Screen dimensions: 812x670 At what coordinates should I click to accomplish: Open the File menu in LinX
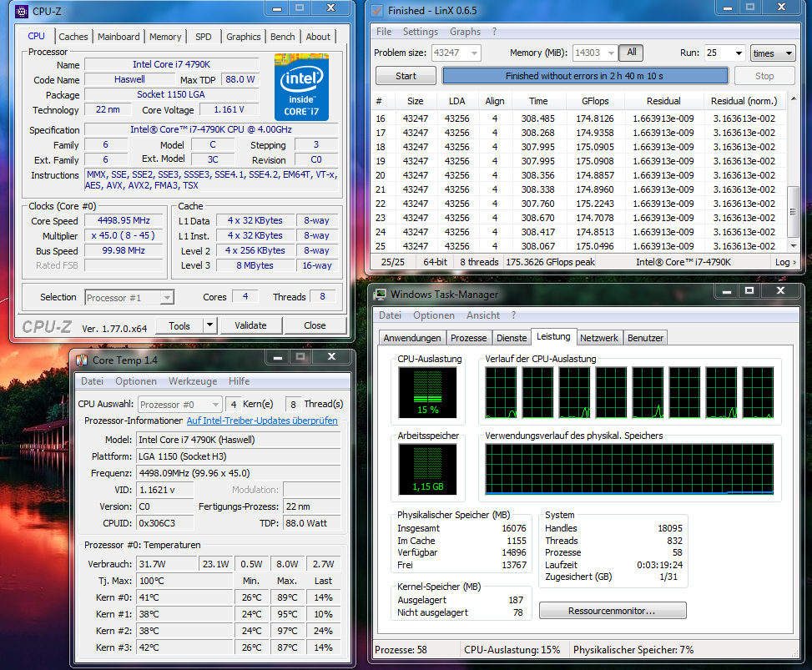384,32
